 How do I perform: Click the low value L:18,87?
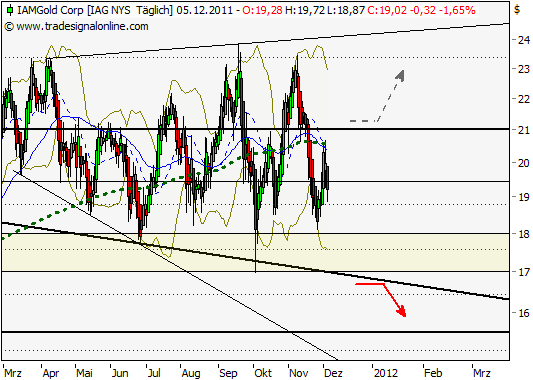(346, 11)
